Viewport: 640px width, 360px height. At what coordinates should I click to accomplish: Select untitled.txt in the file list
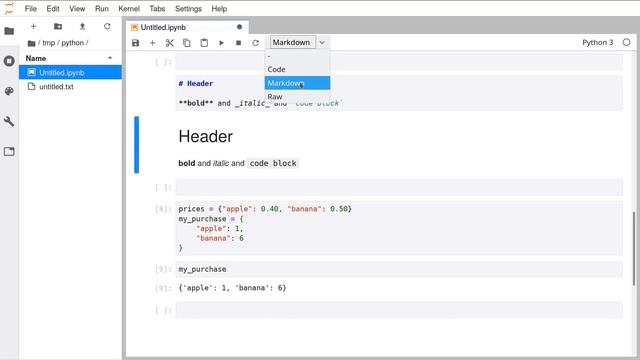(x=70, y=87)
